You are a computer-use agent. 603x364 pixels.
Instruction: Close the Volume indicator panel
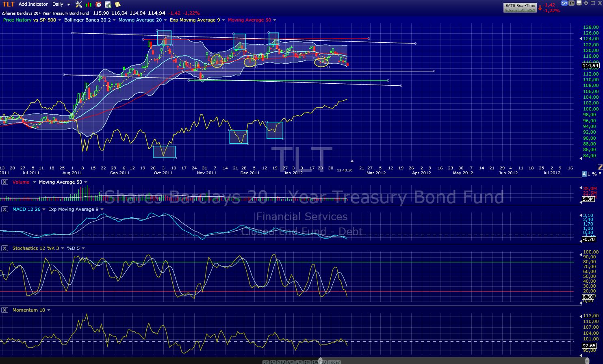[x=4, y=182]
